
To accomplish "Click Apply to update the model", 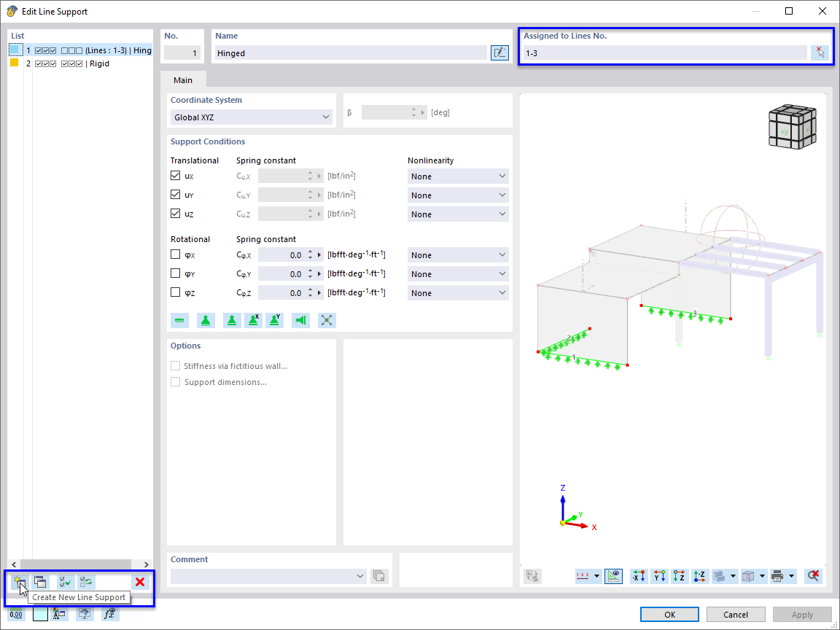I will click(x=802, y=614).
